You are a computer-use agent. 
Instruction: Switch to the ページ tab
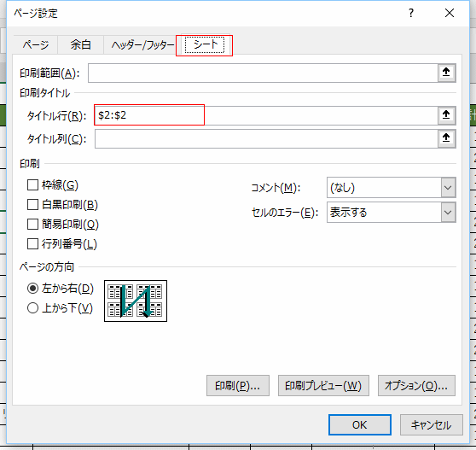coord(36,45)
